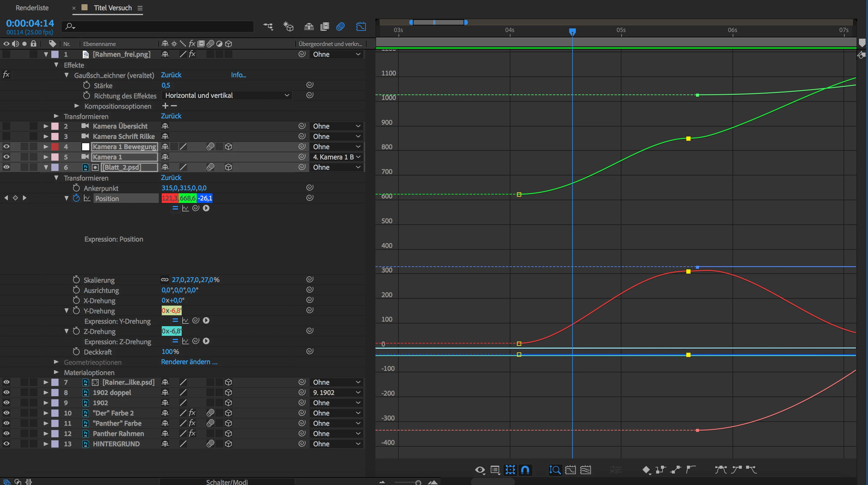Click fit all graphs to view
Viewport: 868px width, 485px height.
tap(586, 470)
